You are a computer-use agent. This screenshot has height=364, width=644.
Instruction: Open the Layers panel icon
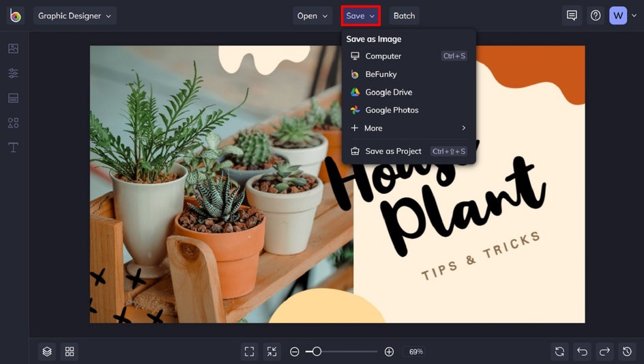[47, 351]
